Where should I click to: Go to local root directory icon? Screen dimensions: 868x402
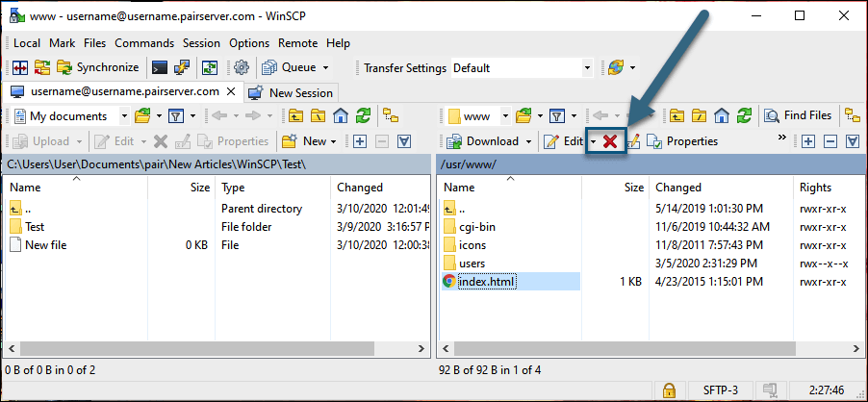click(x=319, y=116)
